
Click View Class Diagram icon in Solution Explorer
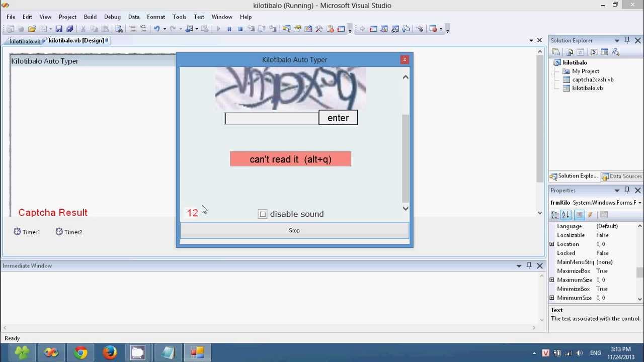615,52
